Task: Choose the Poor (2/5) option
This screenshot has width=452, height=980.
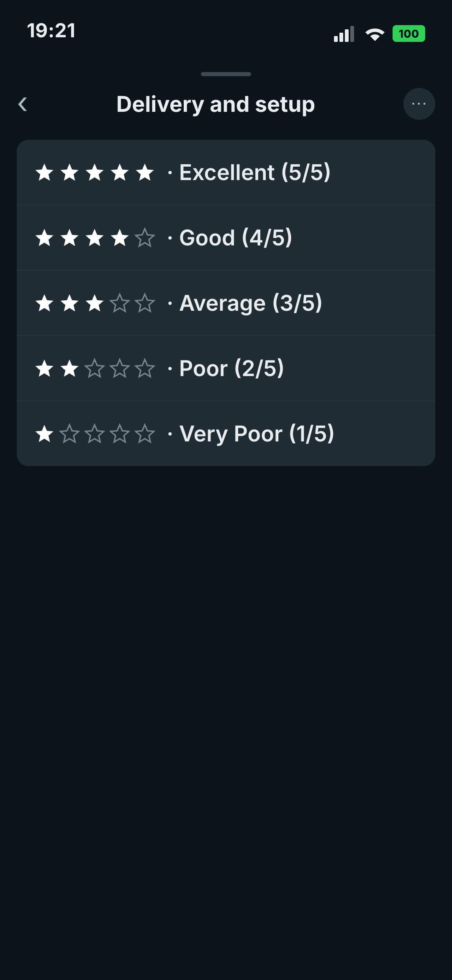Action: click(x=226, y=369)
